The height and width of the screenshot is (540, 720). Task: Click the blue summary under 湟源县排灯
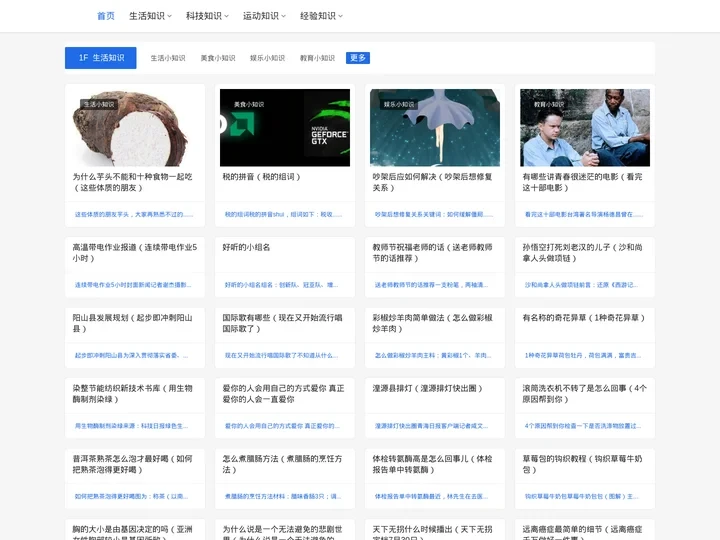tap(431, 426)
